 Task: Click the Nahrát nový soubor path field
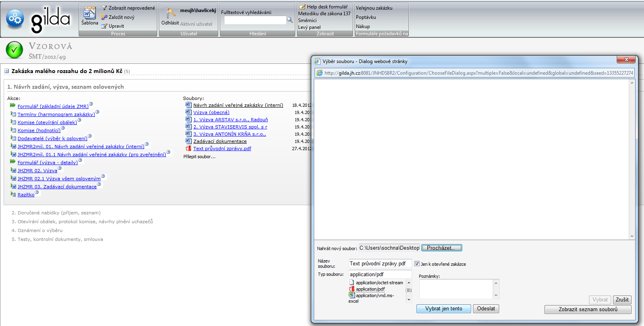(389, 248)
